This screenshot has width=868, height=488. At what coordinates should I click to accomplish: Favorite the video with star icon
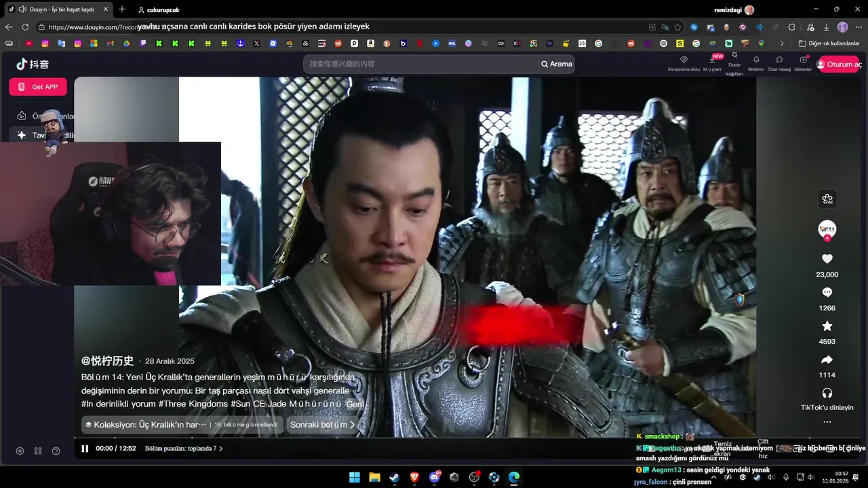coord(827,326)
